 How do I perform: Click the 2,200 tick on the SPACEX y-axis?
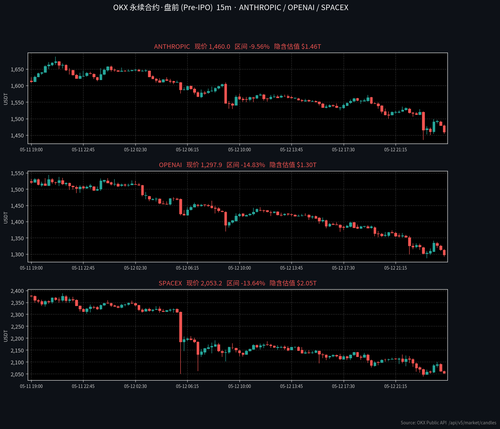pos(17,339)
